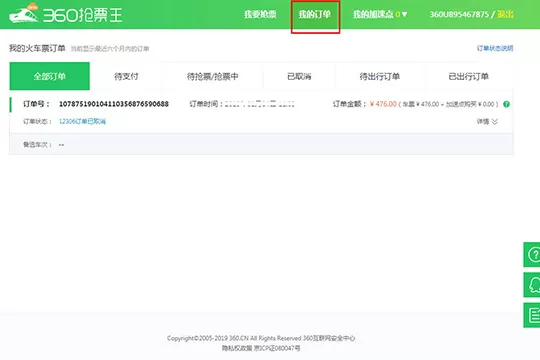
Task: Switch to the 已取消 tab
Action: (299, 76)
